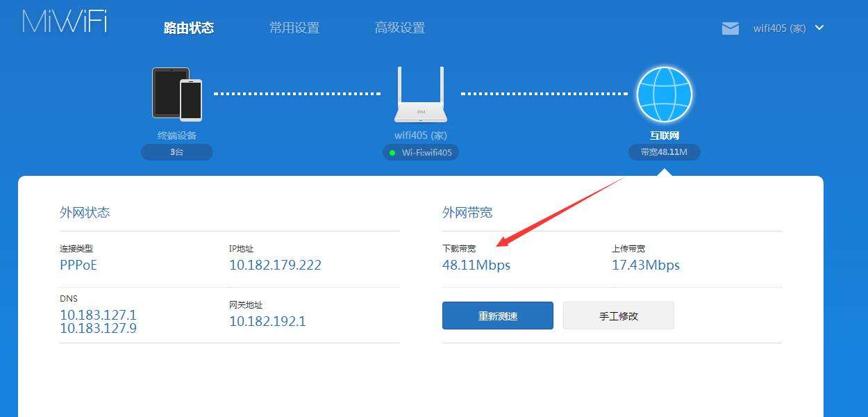Open the 高级设置 tab
868x417 pixels.
(x=400, y=28)
